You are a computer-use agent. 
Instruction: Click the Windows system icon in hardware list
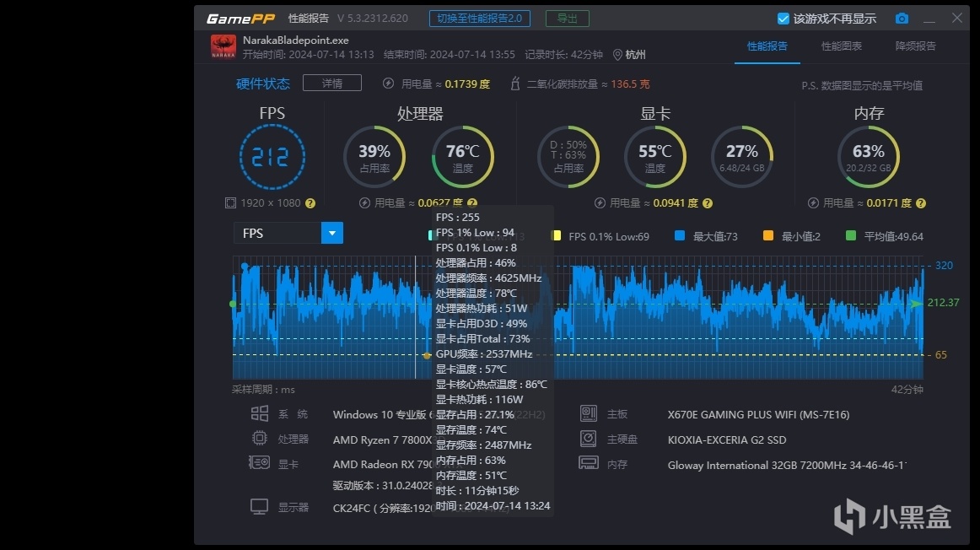(260, 413)
